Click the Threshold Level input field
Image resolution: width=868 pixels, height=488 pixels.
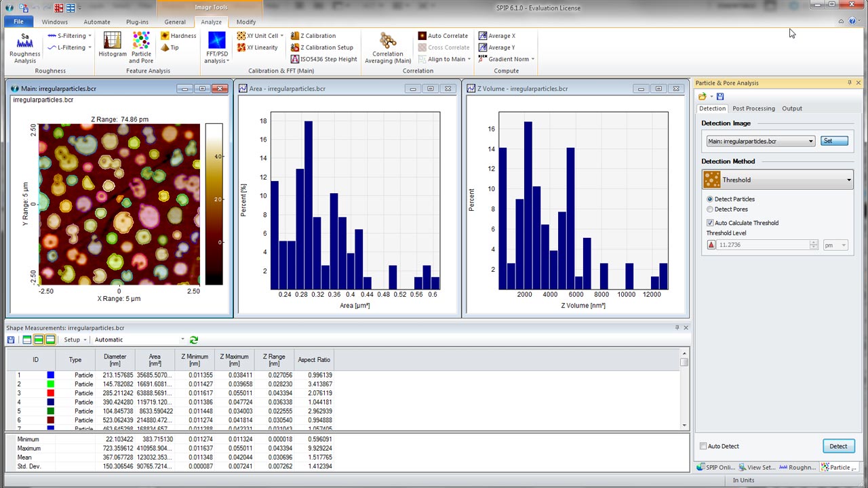pos(764,245)
